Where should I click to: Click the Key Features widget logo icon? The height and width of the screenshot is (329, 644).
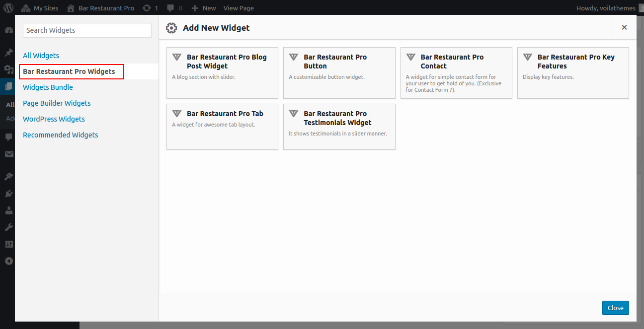[527, 57]
